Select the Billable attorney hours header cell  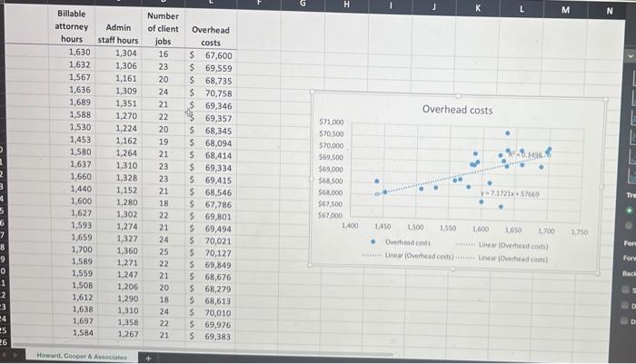[72, 26]
